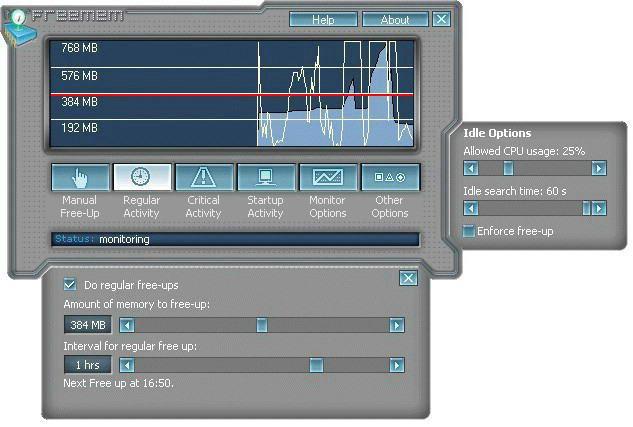
Task: Increase Allowed CPU usage with right arrow
Action: pyautogui.click(x=599, y=168)
